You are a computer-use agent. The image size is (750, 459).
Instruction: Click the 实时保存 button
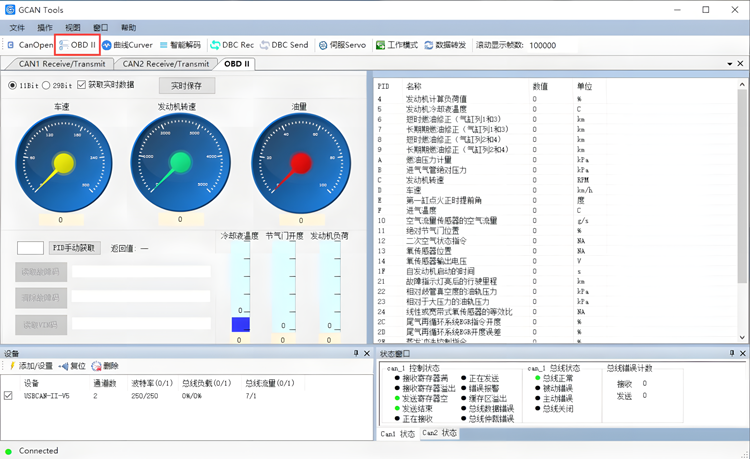186,86
